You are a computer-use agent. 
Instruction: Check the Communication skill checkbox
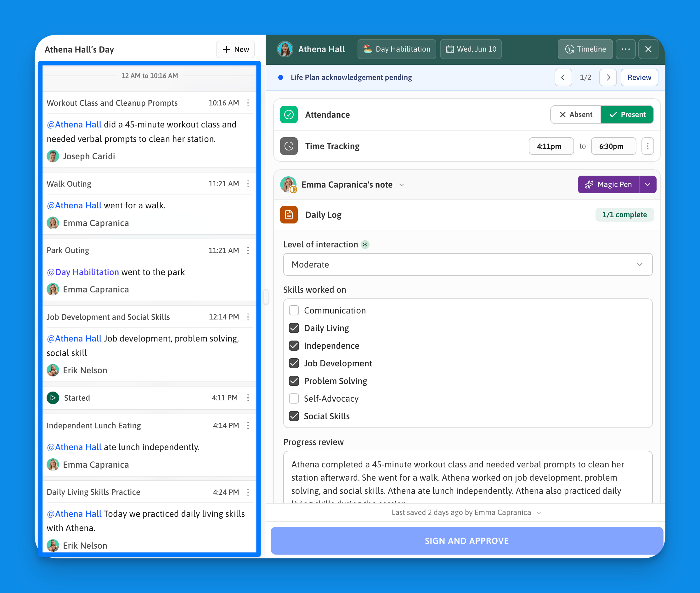[x=294, y=310]
